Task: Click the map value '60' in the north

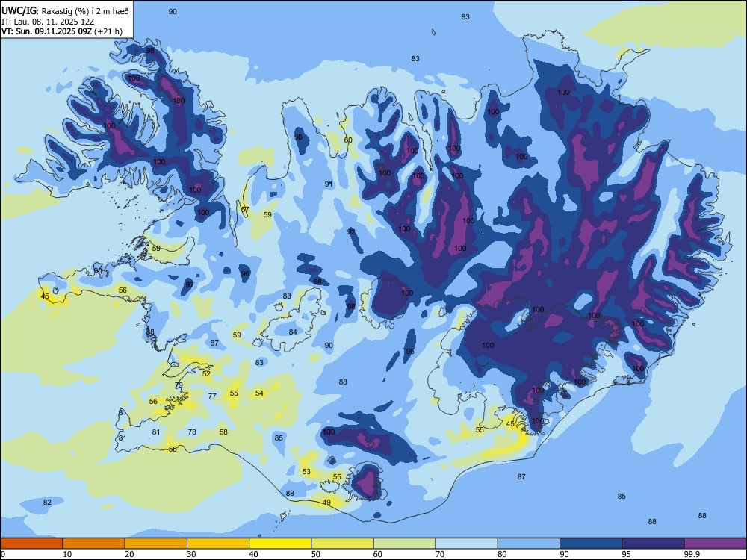Action: 348,140
